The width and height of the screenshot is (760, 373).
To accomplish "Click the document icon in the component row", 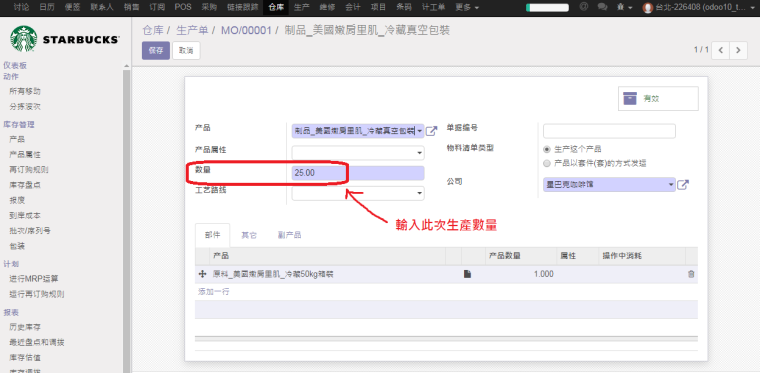I will (x=467, y=274).
